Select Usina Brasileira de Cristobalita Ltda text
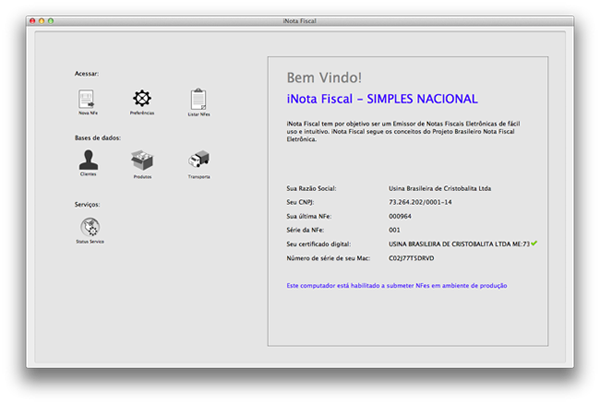Viewport: 600px width, 404px height. pyautogui.click(x=440, y=188)
